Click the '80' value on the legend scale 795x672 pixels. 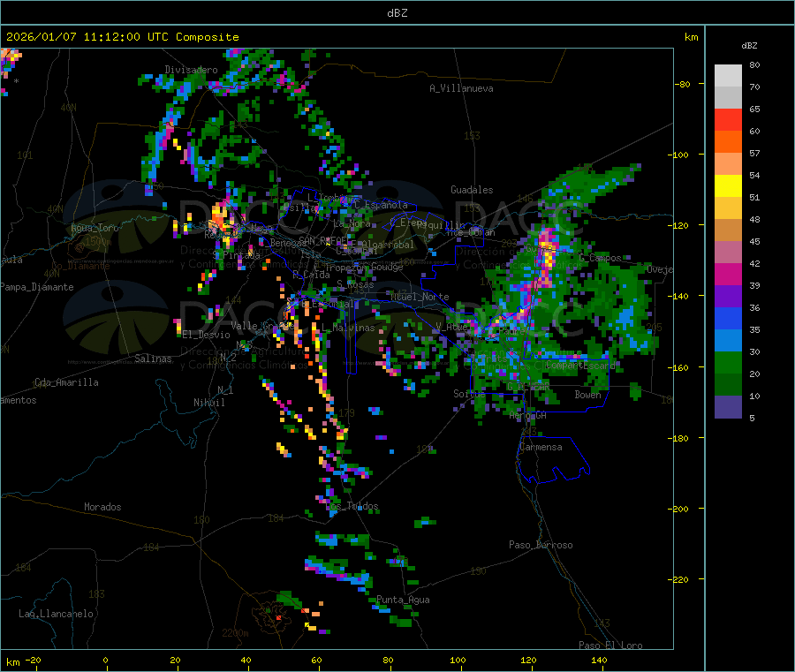click(x=755, y=64)
